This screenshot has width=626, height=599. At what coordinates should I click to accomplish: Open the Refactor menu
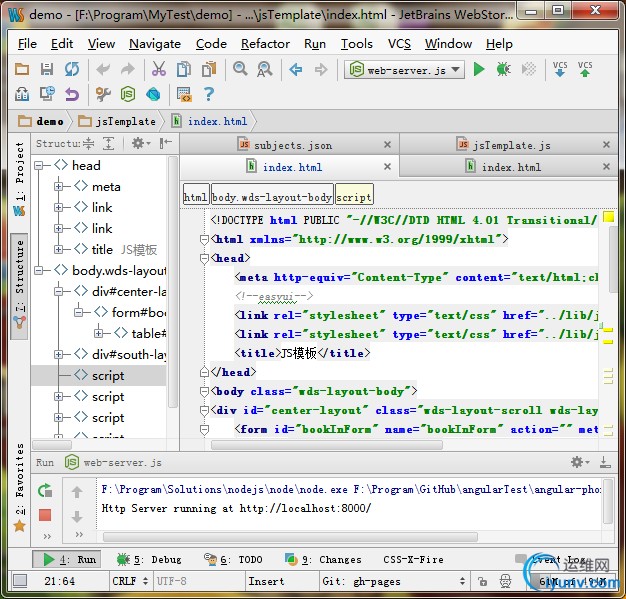pyautogui.click(x=265, y=44)
